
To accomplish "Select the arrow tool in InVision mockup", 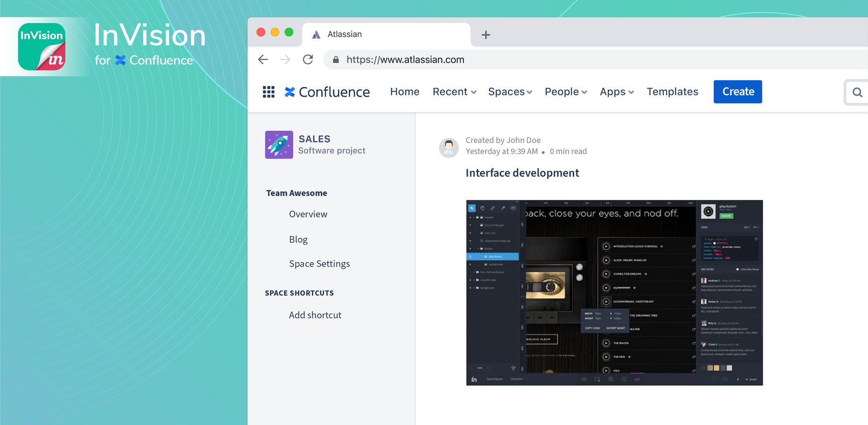I will click(472, 208).
